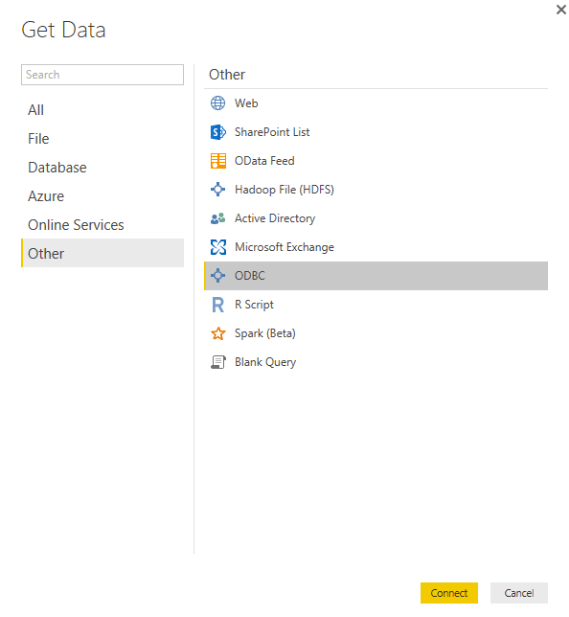This screenshot has height=617, width=569.
Task: Select Hadoop File (HDFS) text
Action: (x=284, y=190)
